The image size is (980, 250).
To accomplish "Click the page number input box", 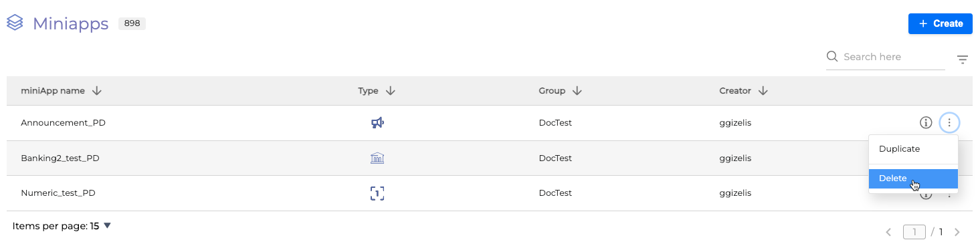I will click(914, 232).
